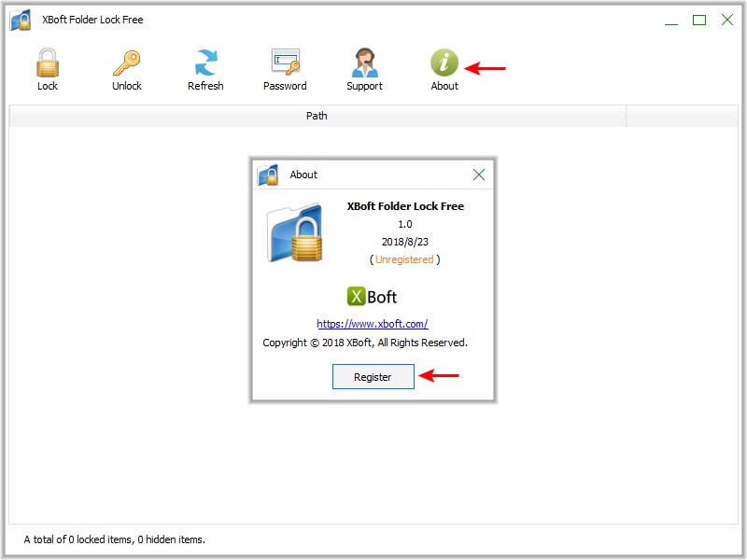Click the Path column header
747x560 pixels.
click(317, 116)
